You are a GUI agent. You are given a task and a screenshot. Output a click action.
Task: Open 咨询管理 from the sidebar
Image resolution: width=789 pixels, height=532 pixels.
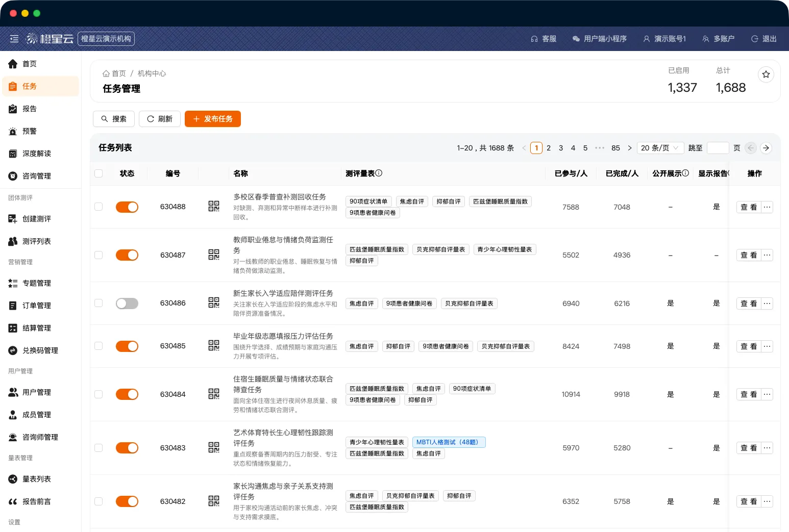[x=36, y=176]
